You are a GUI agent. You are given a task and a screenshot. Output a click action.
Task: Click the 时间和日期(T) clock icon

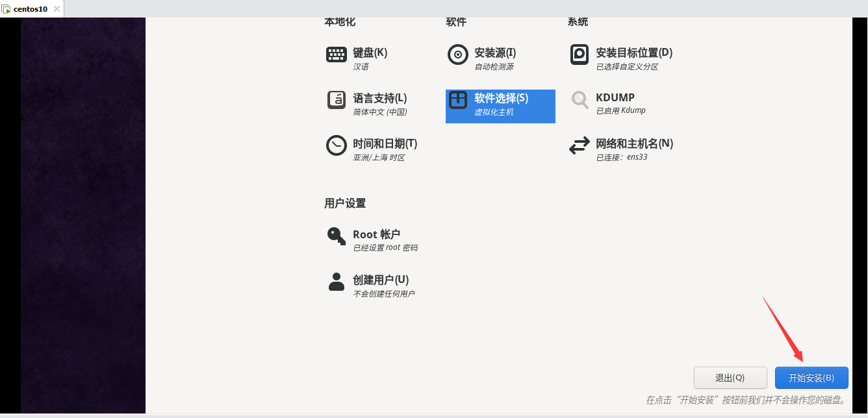[x=336, y=145]
